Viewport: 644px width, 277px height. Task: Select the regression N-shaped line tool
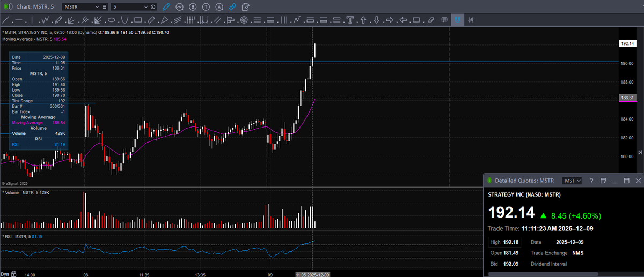coord(296,20)
